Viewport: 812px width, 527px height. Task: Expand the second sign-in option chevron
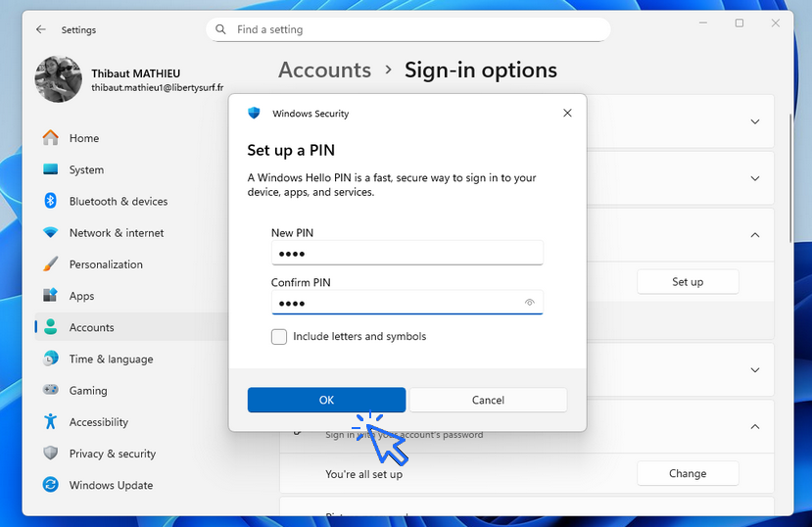tap(755, 178)
